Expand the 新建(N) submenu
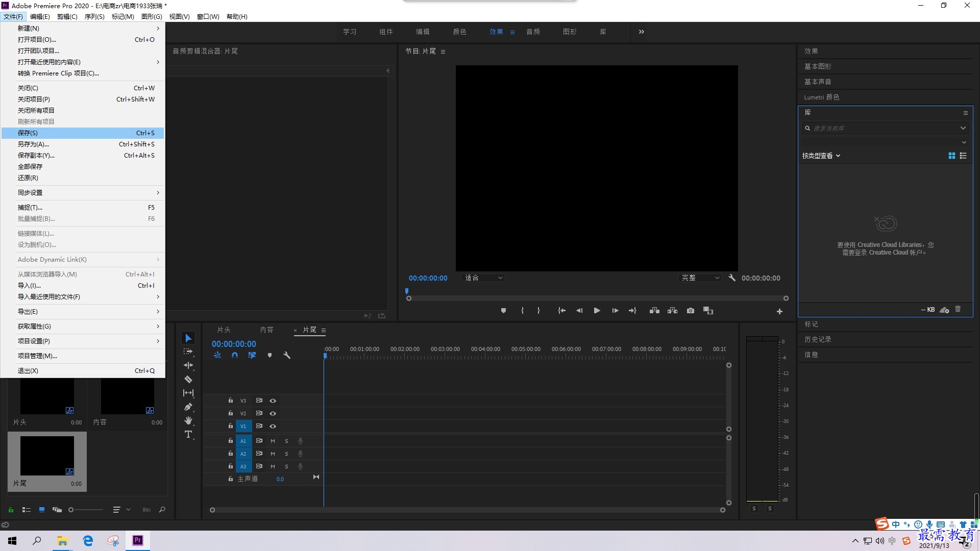 tap(83, 28)
